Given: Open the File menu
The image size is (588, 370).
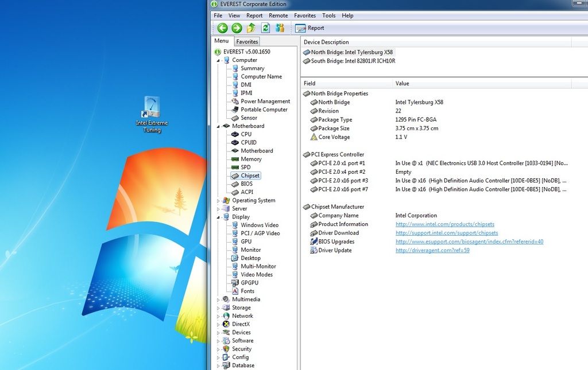Looking at the screenshot, I should point(218,15).
